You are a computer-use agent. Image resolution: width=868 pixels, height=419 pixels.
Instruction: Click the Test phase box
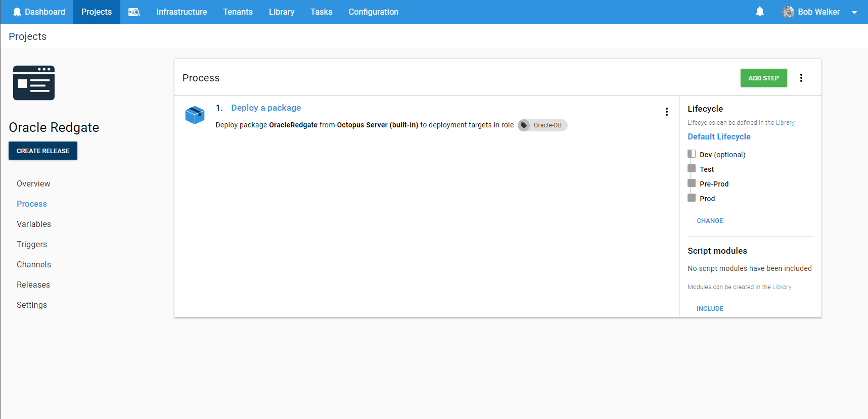point(692,169)
